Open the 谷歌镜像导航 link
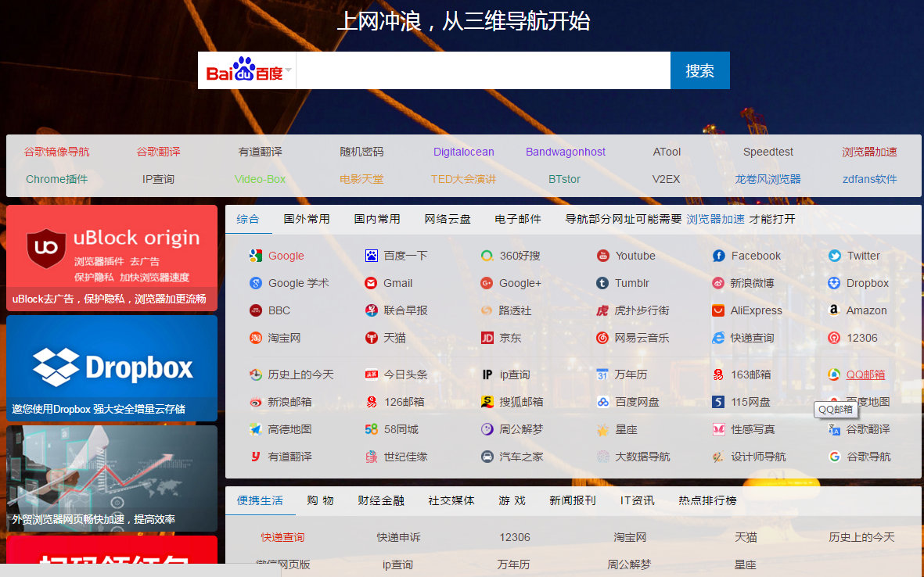This screenshot has width=924, height=577. click(x=56, y=152)
